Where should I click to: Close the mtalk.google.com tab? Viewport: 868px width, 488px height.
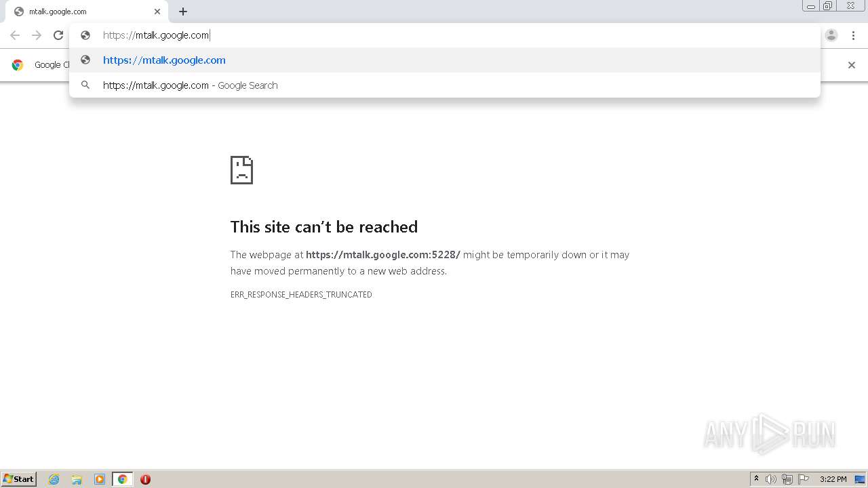[157, 12]
